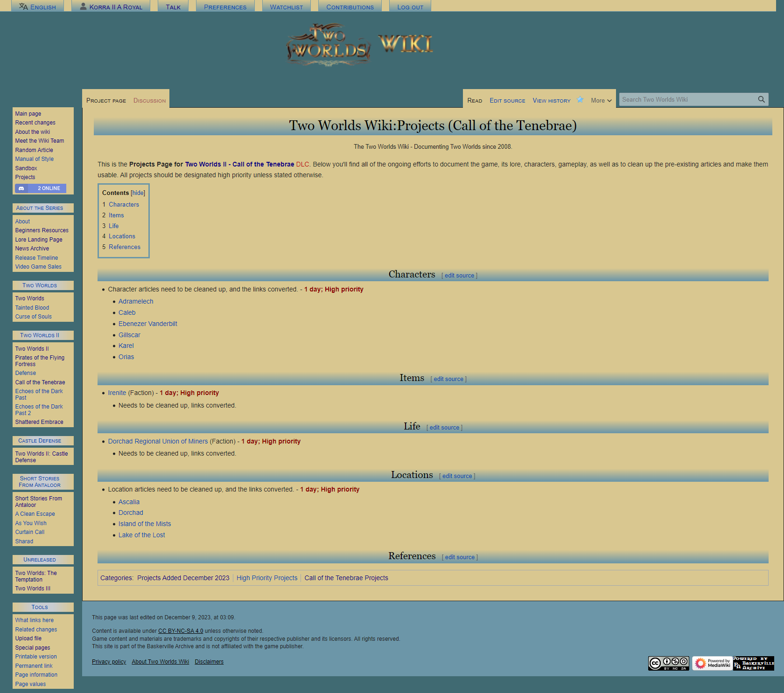Open the Gillscar article
Screen dimensions: 784x693
(x=129, y=335)
